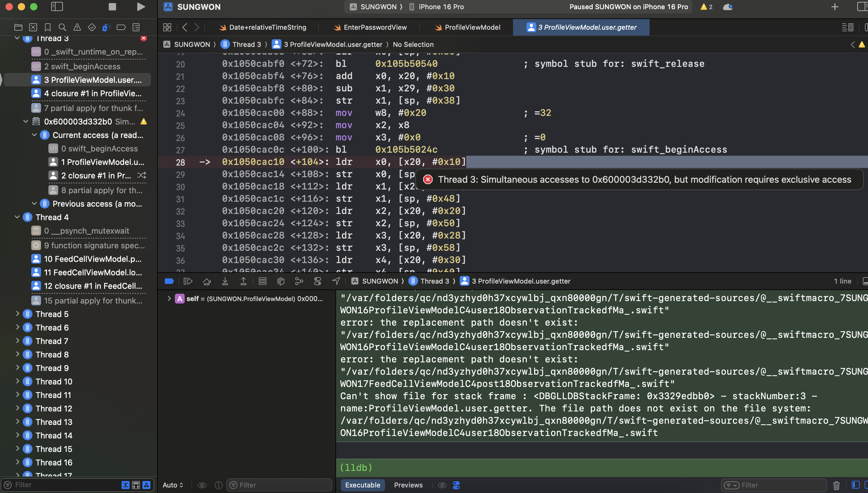868x493 pixels.
Task: Toggle the breakpoints activation button
Action: [x=169, y=281]
